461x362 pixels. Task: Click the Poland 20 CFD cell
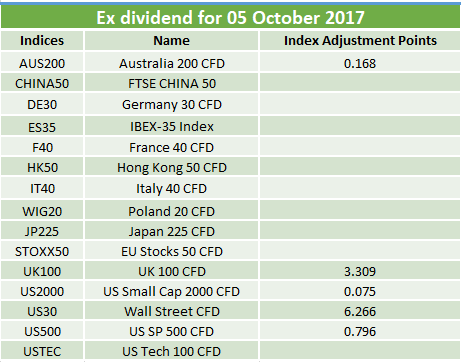click(x=171, y=211)
